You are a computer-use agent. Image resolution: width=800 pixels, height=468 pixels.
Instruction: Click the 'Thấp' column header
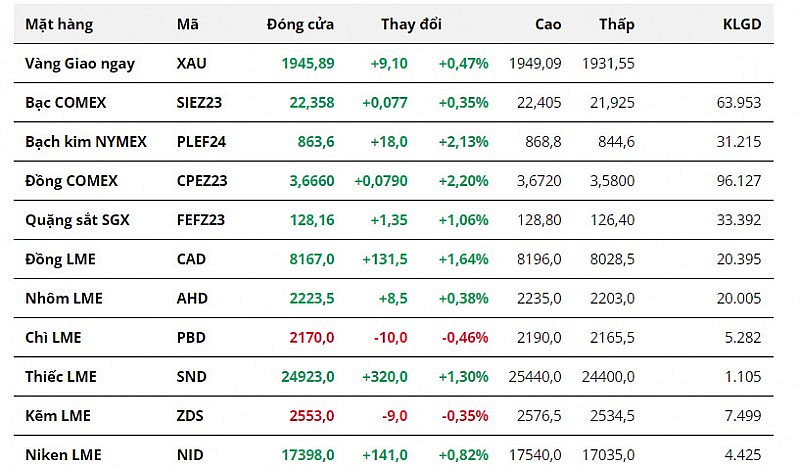(616, 24)
